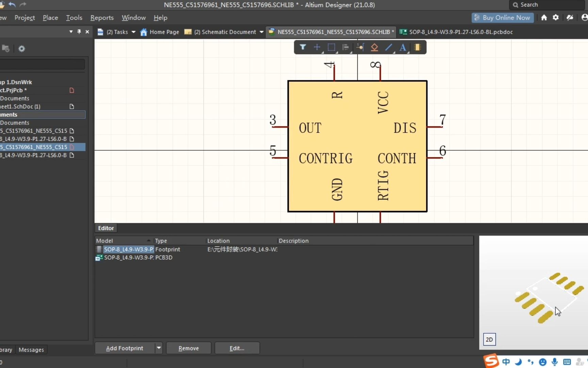Viewport: 588px width, 368px height.
Task: Pin the Projects panel
Action: click(79, 32)
